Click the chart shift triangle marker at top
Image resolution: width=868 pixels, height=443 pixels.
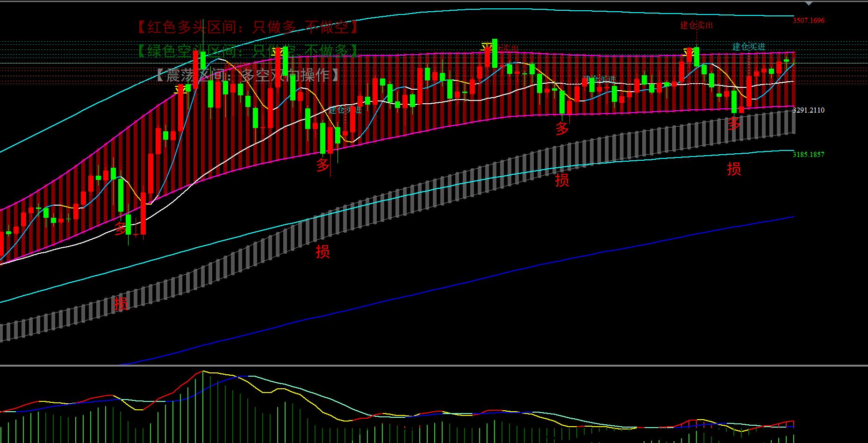809,3
